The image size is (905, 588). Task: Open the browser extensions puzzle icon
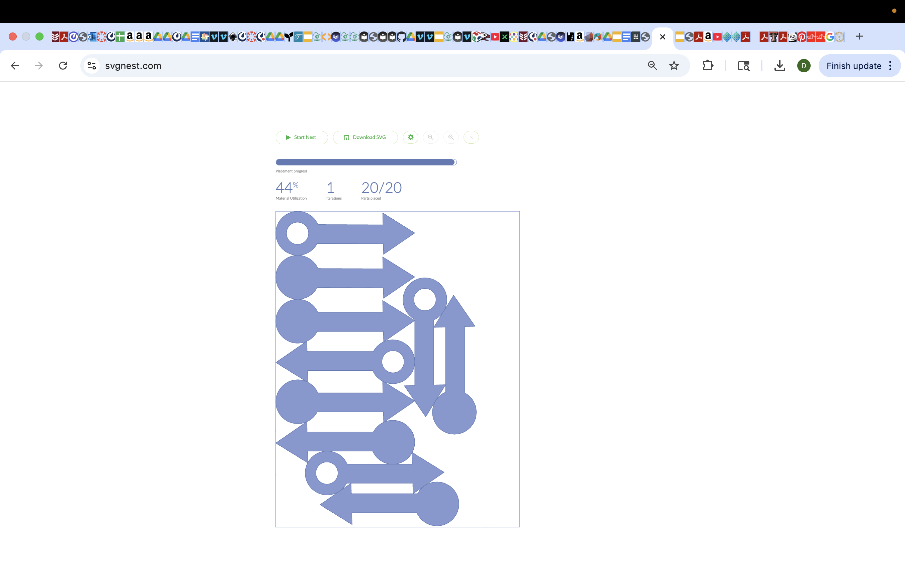pos(707,66)
